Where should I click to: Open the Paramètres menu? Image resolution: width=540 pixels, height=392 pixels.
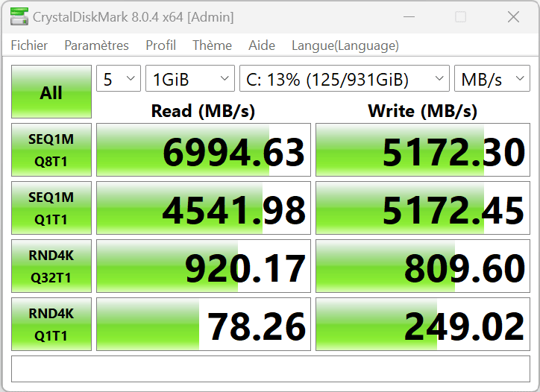coord(96,45)
